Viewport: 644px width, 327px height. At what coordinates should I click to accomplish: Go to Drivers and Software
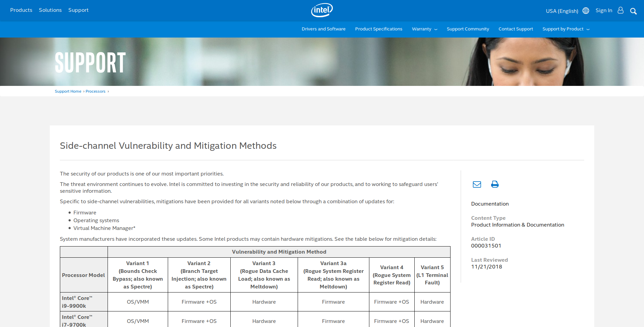(323, 29)
